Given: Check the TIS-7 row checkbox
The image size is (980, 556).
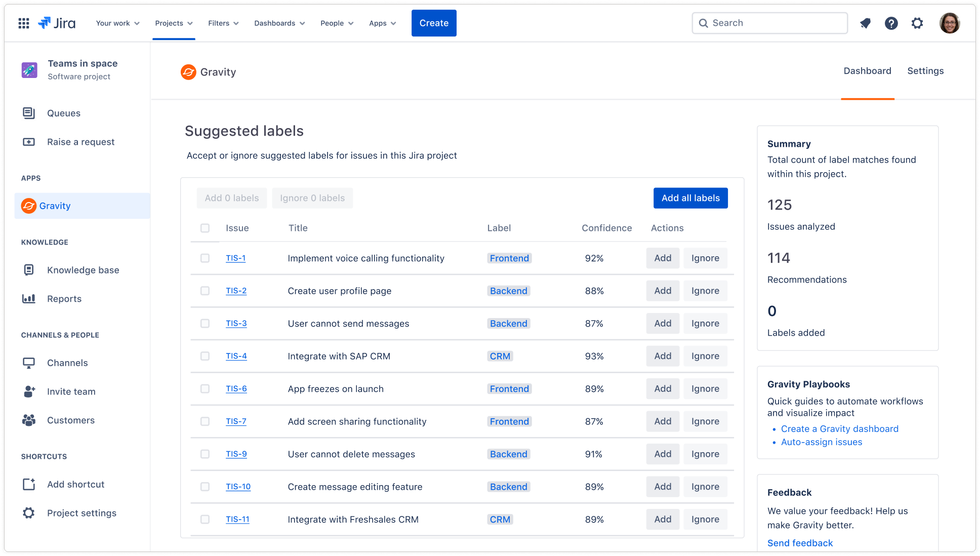Looking at the screenshot, I should [x=205, y=421].
